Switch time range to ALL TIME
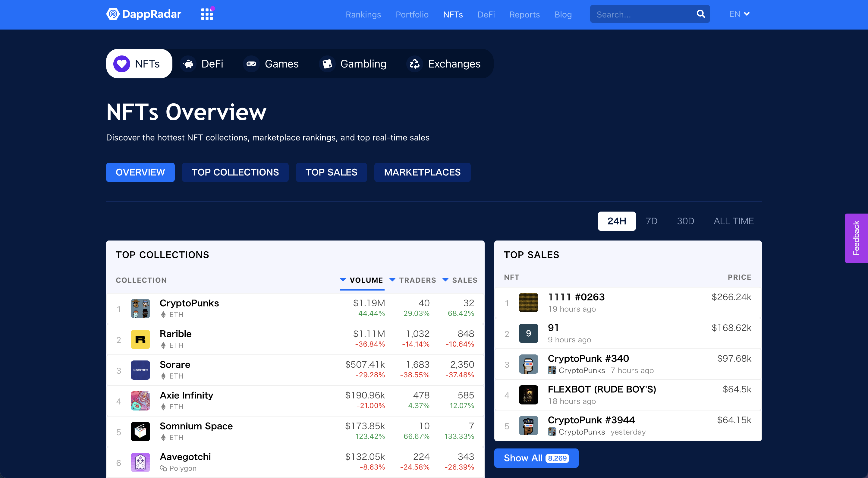 (734, 221)
